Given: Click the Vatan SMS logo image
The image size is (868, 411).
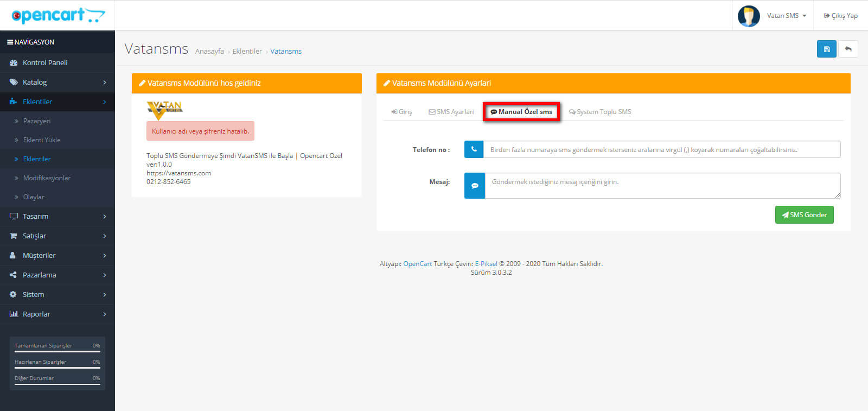Looking at the screenshot, I should pyautogui.click(x=164, y=110).
